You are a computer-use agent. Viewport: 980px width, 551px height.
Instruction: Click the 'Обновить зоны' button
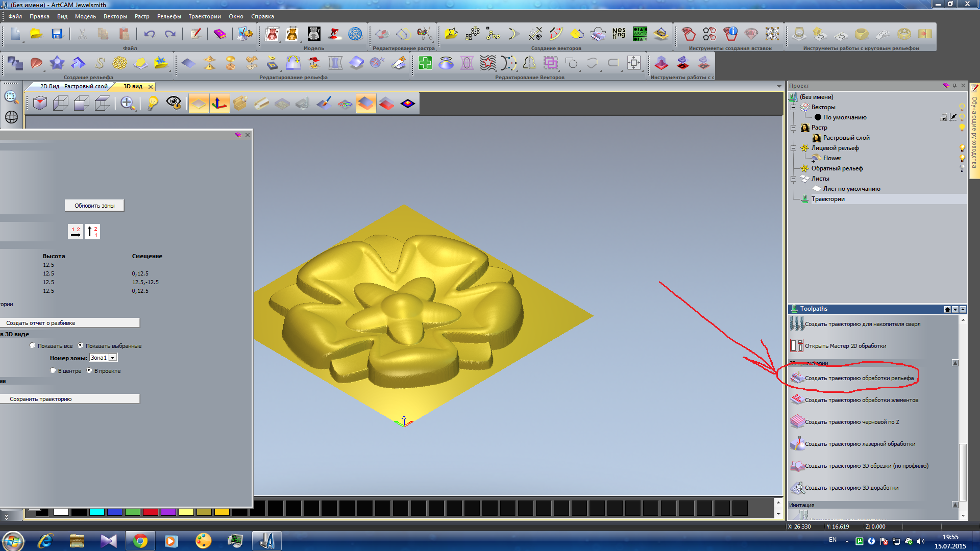click(x=94, y=206)
